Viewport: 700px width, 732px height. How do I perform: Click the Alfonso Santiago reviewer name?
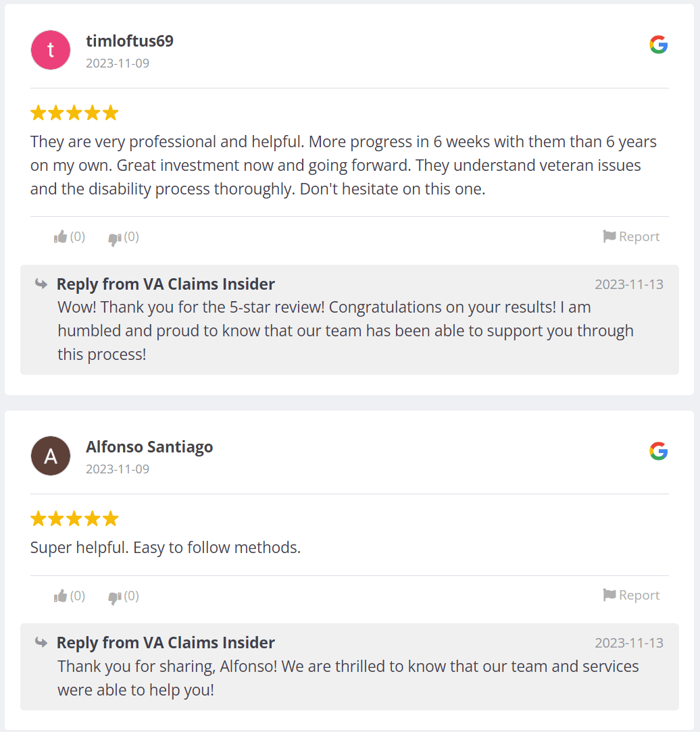pyautogui.click(x=149, y=447)
